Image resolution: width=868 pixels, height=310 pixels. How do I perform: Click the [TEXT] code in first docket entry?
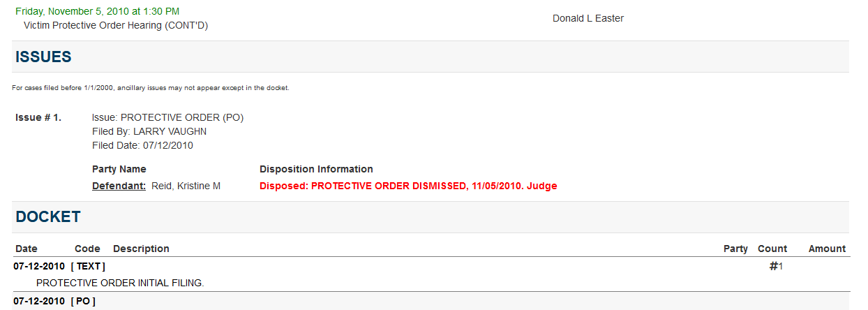pyautogui.click(x=88, y=266)
